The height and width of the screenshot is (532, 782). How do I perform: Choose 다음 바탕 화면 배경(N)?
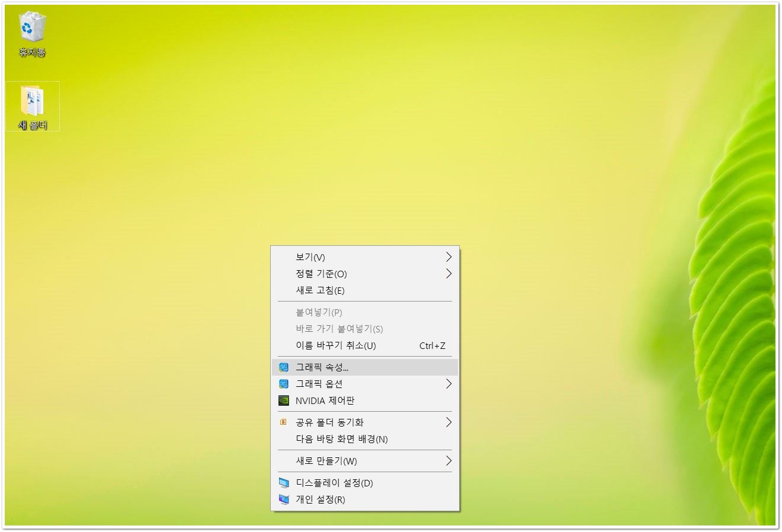(x=365, y=439)
